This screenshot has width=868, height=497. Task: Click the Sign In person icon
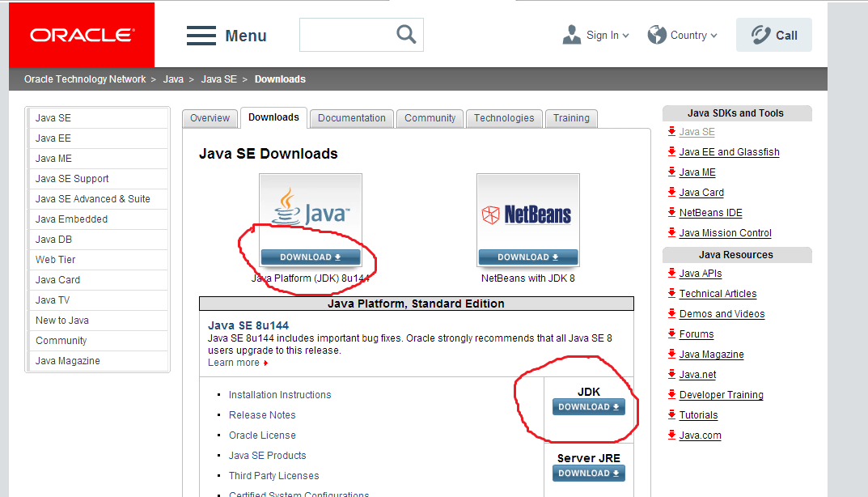point(572,34)
